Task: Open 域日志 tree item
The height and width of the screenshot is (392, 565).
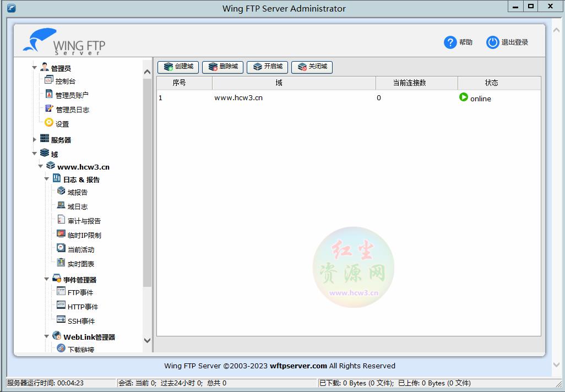Action: [x=78, y=207]
